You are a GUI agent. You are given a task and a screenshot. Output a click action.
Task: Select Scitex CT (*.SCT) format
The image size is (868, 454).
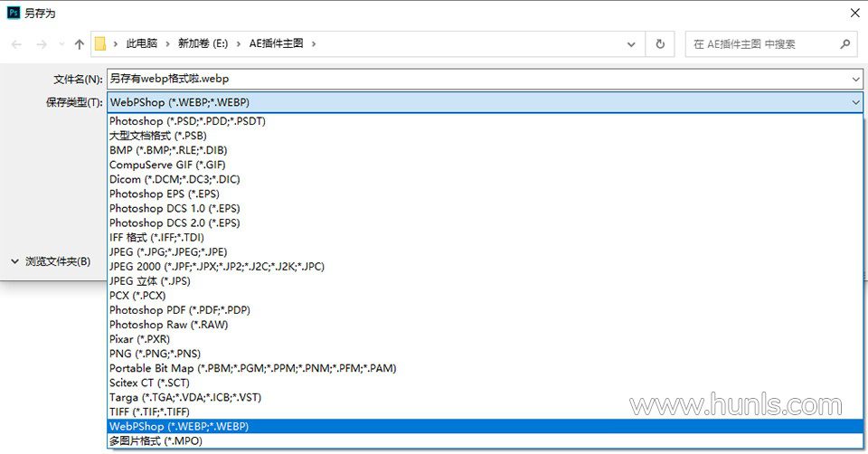tap(485, 383)
